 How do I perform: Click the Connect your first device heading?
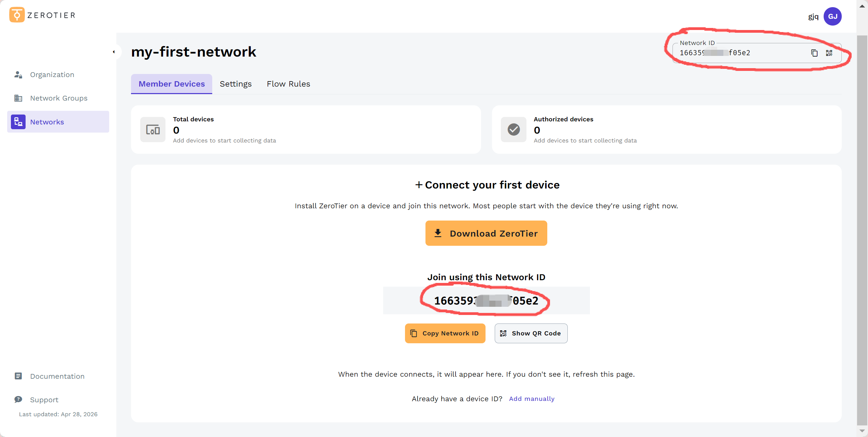click(x=487, y=185)
